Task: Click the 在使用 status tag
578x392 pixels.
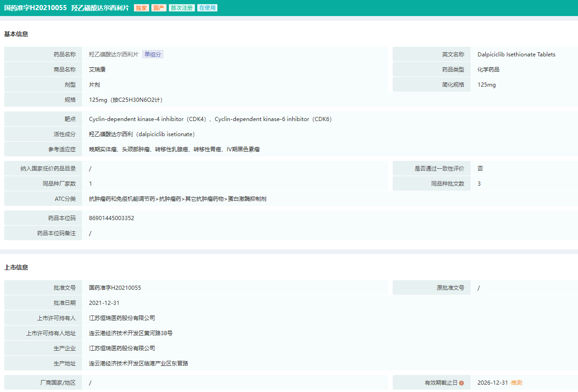Action: pos(207,8)
